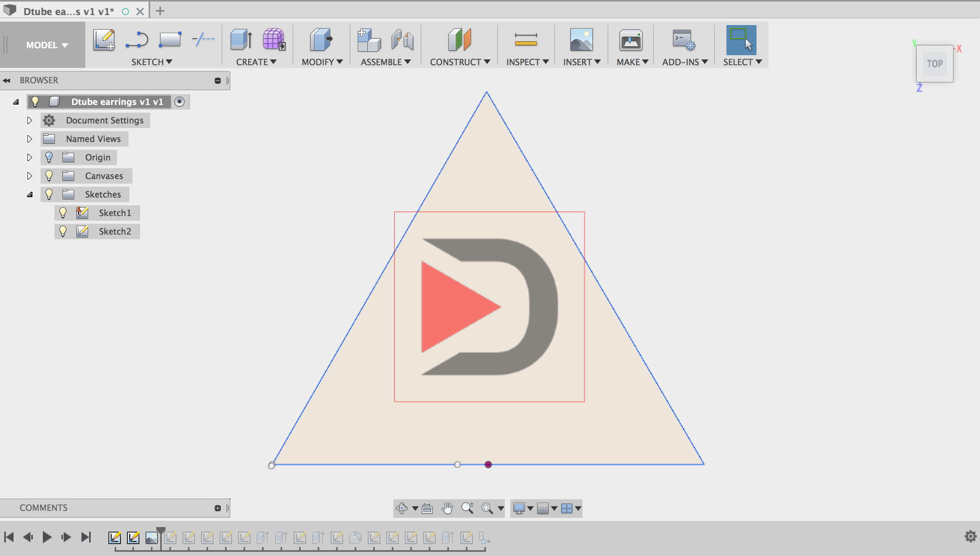Image resolution: width=980 pixels, height=556 pixels.
Task: Open Orbit type dropdown arrow
Action: (415, 509)
